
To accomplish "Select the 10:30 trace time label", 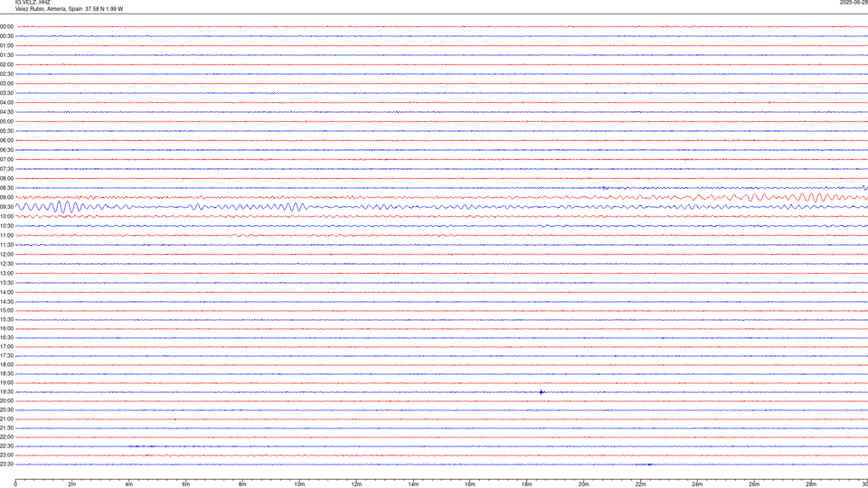I will (x=6, y=226).
